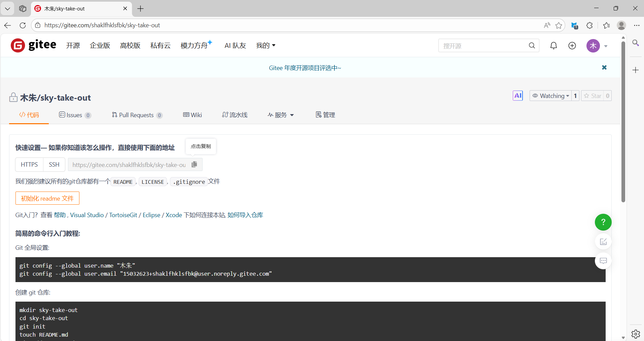The height and width of the screenshot is (341, 644).
Task: Open the green help question mark button
Action: click(x=603, y=222)
